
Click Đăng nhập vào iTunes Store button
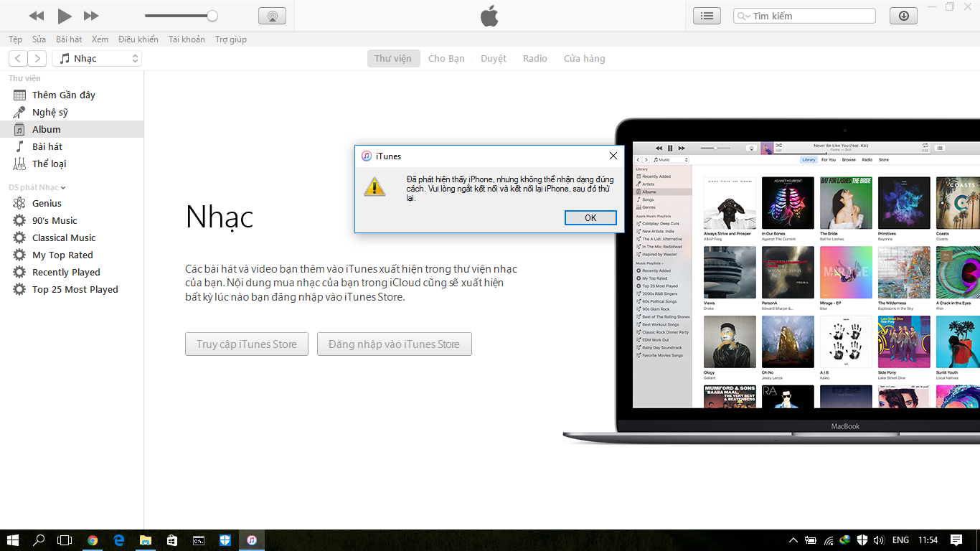(394, 344)
